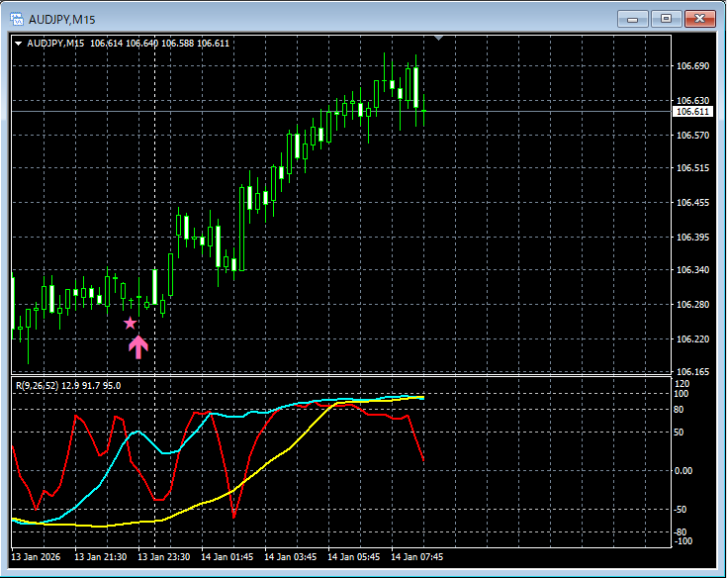Click the 14 Jan 01:45 time label
This screenshot has height=578, width=728.
tap(227, 556)
